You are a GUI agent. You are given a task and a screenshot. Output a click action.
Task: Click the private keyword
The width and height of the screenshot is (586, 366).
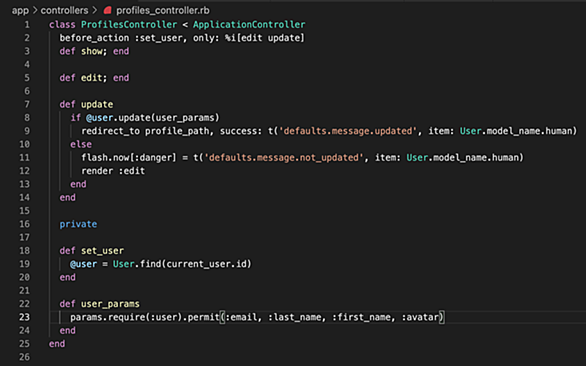tap(78, 224)
